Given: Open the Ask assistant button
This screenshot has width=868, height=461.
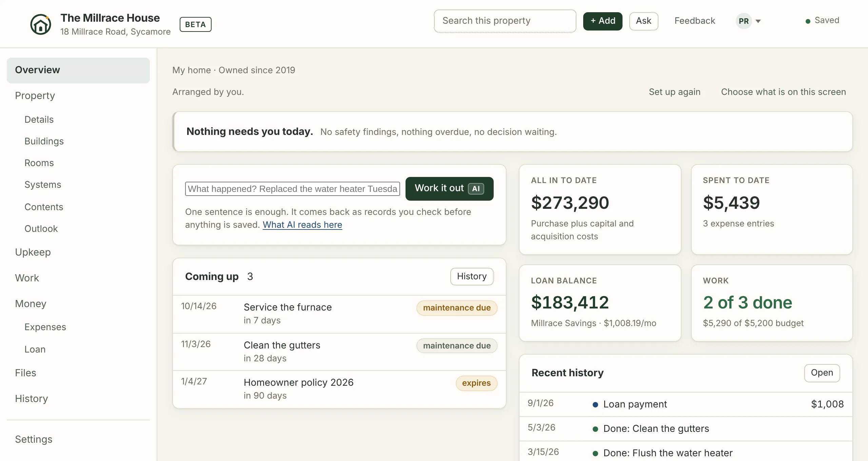Looking at the screenshot, I should point(644,21).
